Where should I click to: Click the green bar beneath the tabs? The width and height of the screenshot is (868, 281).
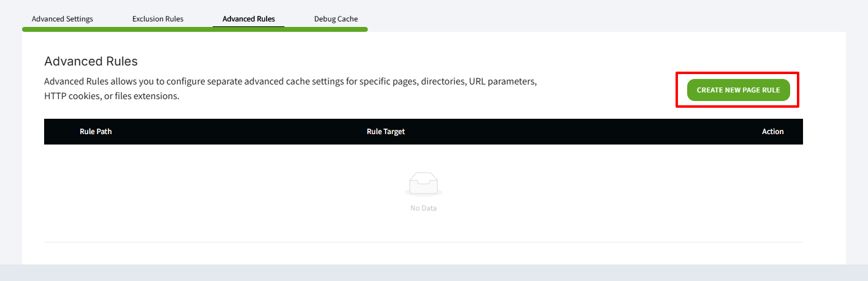(195, 29)
